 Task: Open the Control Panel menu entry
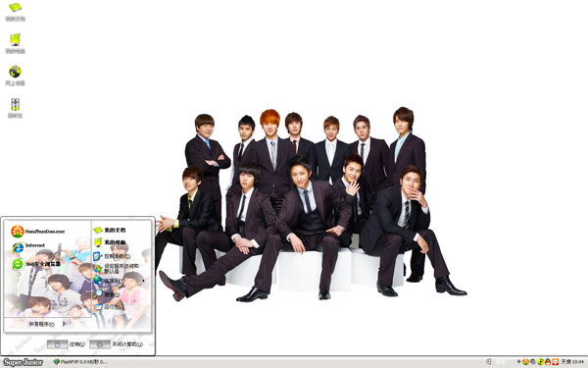point(112,256)
